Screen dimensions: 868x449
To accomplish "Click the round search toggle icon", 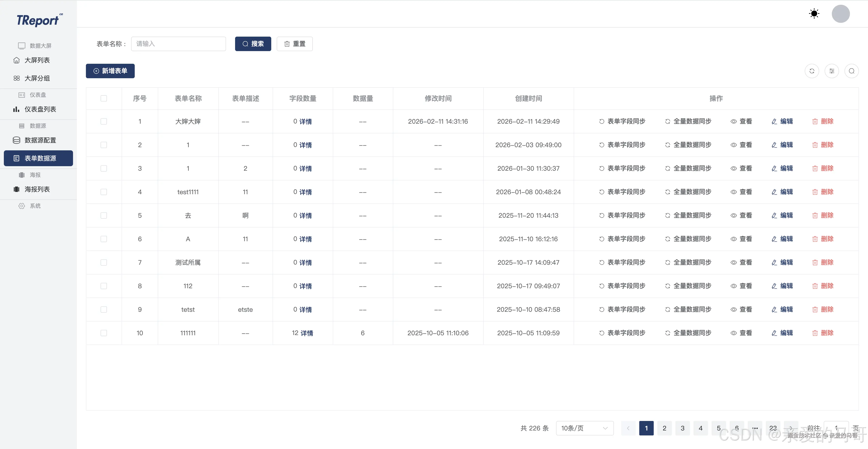I will (x=851, y=71).
